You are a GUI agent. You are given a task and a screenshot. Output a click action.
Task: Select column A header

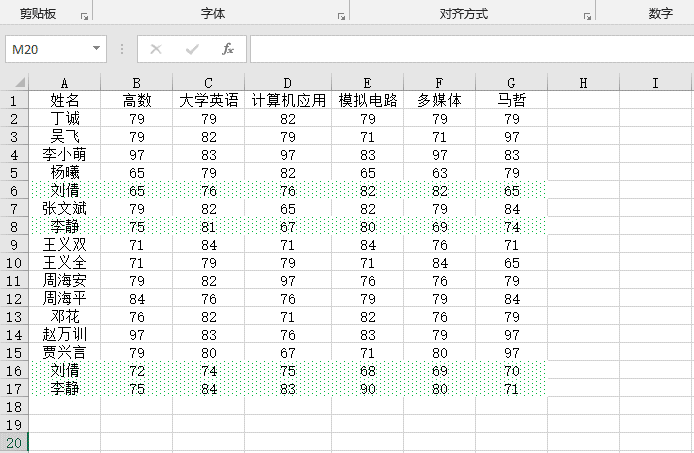point(65,83)
